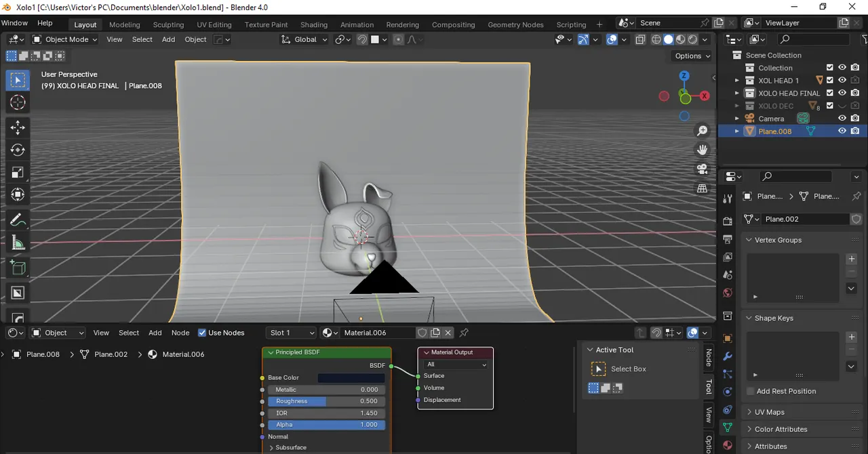Switch to Material Preview shading
868x454 pixels.
point(682,39)
